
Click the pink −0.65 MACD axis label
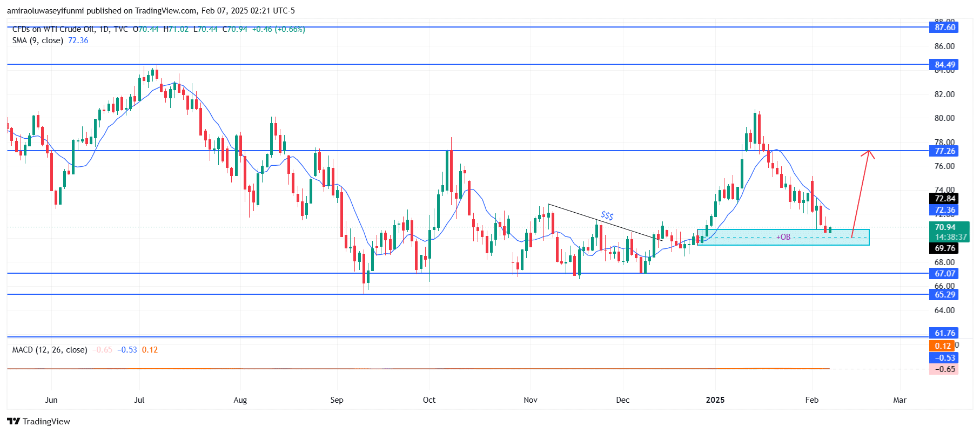943,369
